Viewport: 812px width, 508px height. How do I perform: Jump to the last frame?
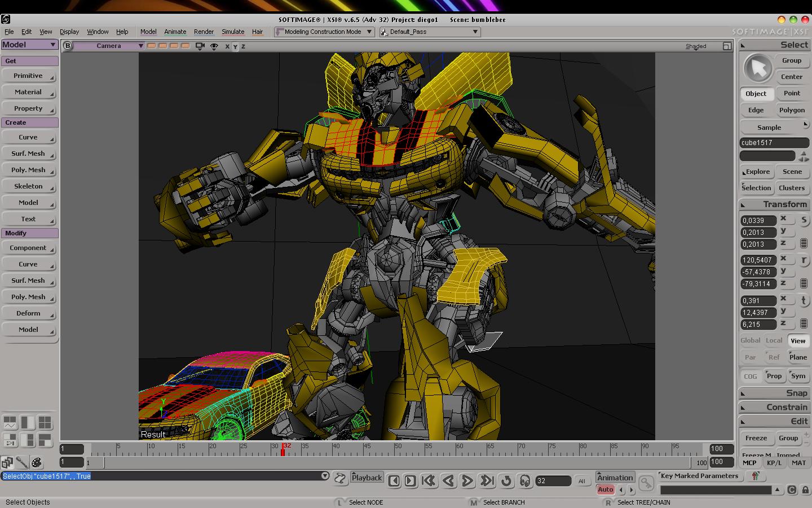coord(487,480)
